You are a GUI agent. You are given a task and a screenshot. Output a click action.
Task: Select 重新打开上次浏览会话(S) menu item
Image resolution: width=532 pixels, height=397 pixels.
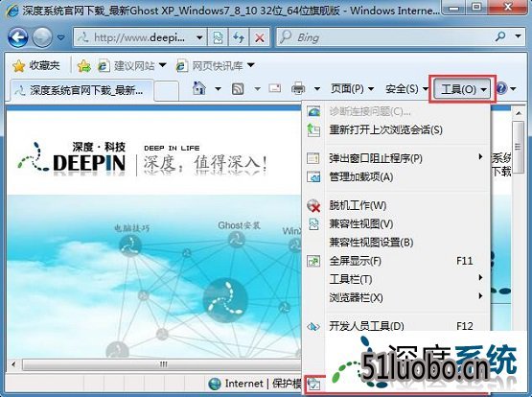396,130
